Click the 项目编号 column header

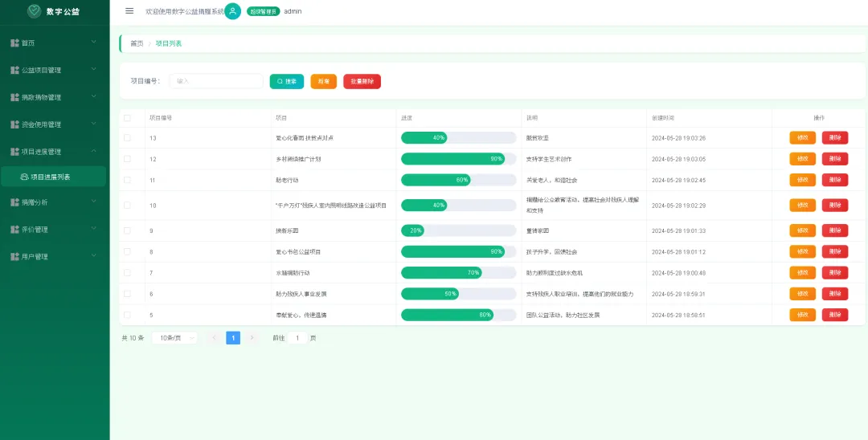point(161,118)
